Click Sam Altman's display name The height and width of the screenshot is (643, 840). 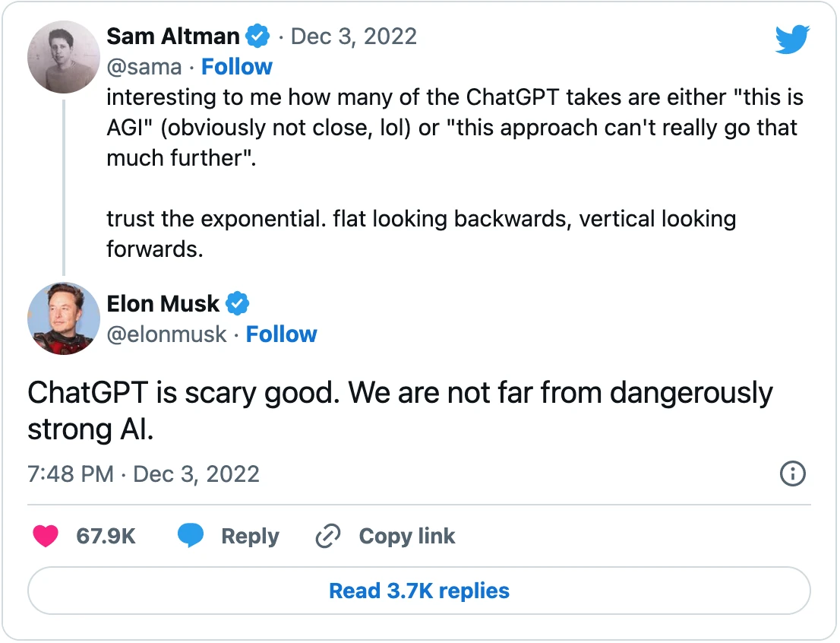pyautogui.click(x=173, y=36)
